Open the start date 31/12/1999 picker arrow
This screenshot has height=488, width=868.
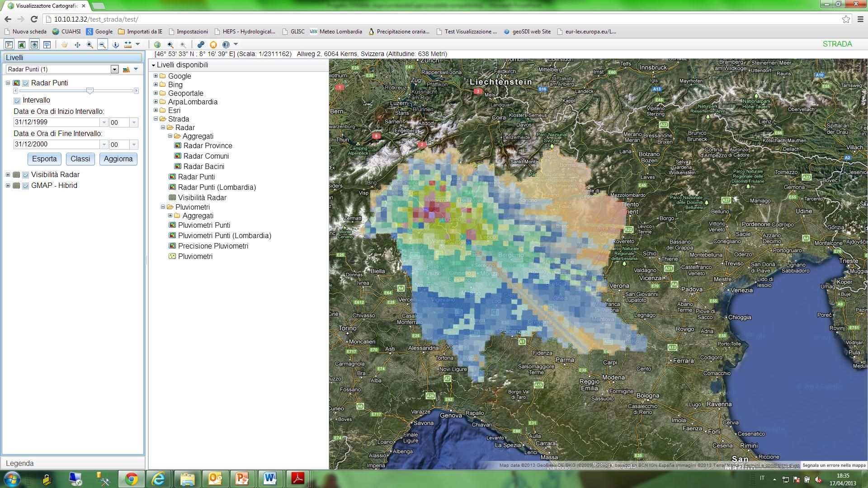point(104,122)
